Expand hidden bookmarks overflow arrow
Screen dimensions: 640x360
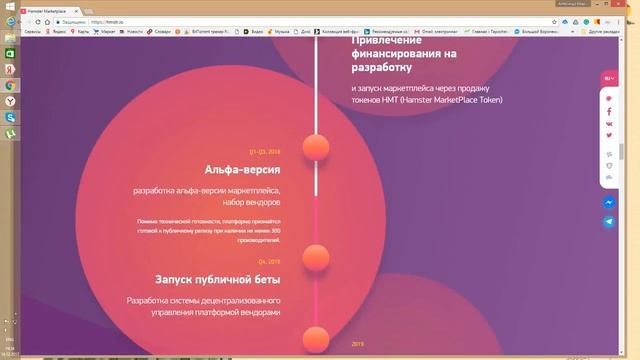572,31
